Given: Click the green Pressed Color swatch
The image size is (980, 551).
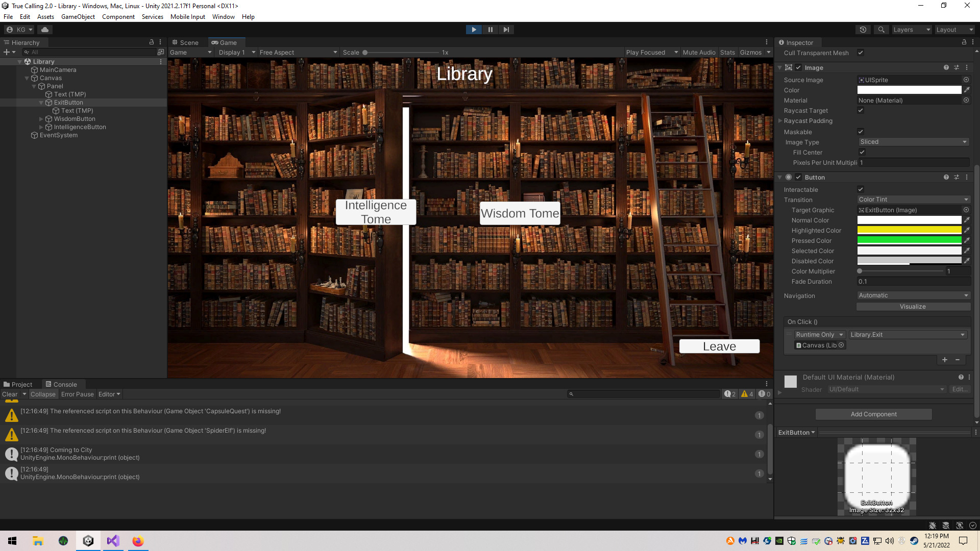Looking at the screenshot, I should tap(909, 241).
